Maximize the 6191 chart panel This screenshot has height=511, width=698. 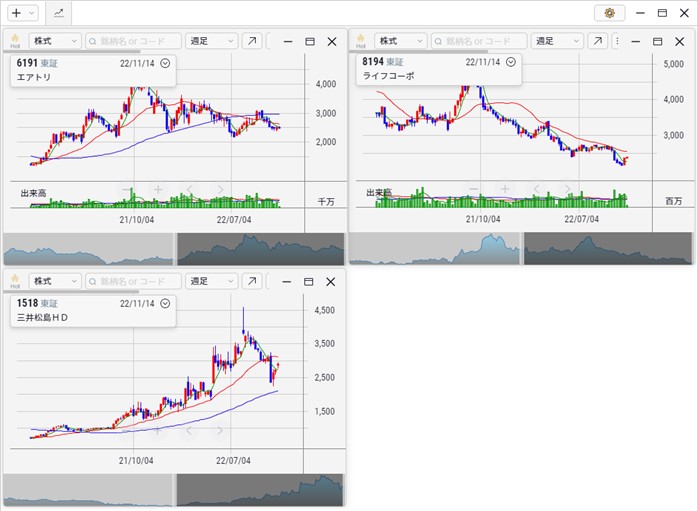pos(310,41)
